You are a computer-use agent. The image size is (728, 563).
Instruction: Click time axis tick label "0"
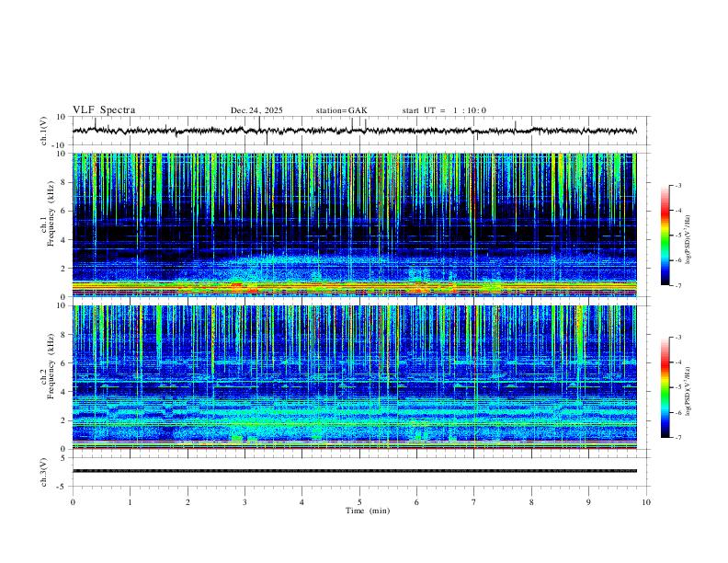point(73,502)
